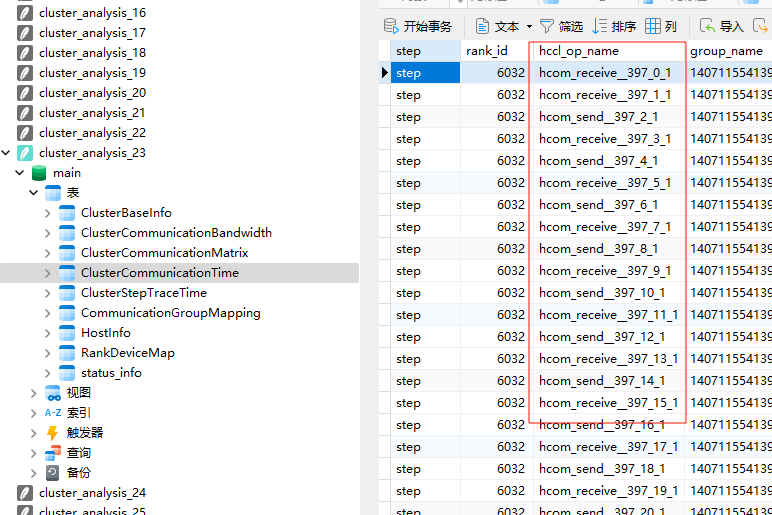Screen dimensions: 772x515
Task: Expand the 视图 views folder
Action: pos(33,393)
